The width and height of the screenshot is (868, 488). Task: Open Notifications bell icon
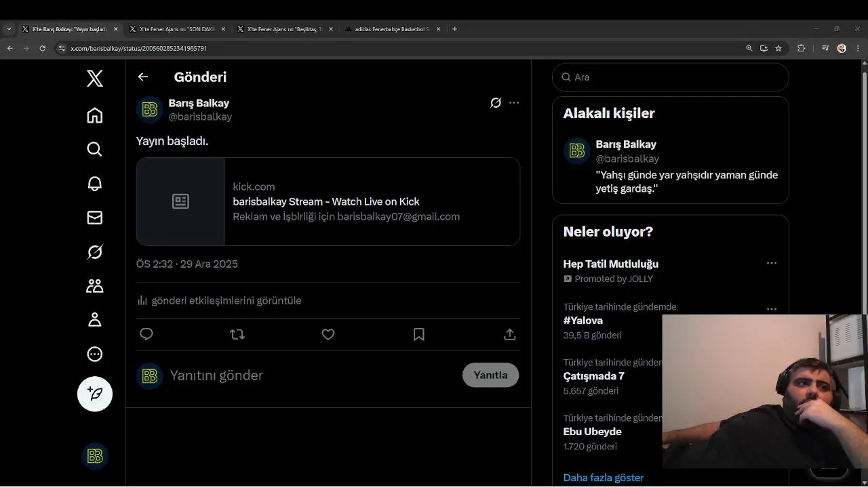click(95, 184)
